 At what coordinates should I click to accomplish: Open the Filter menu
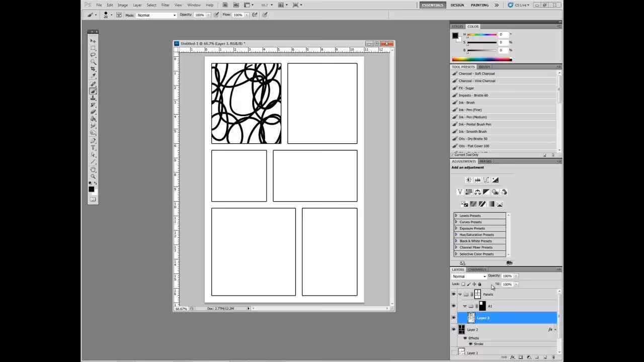point(165,5)
